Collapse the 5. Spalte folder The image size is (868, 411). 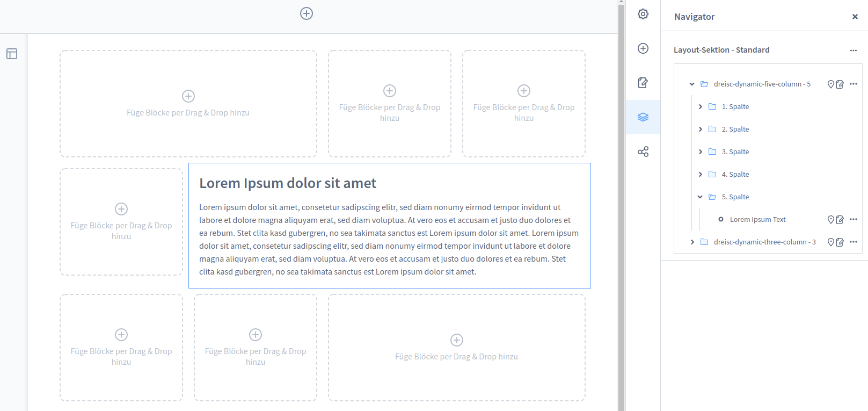click(700, 197)
